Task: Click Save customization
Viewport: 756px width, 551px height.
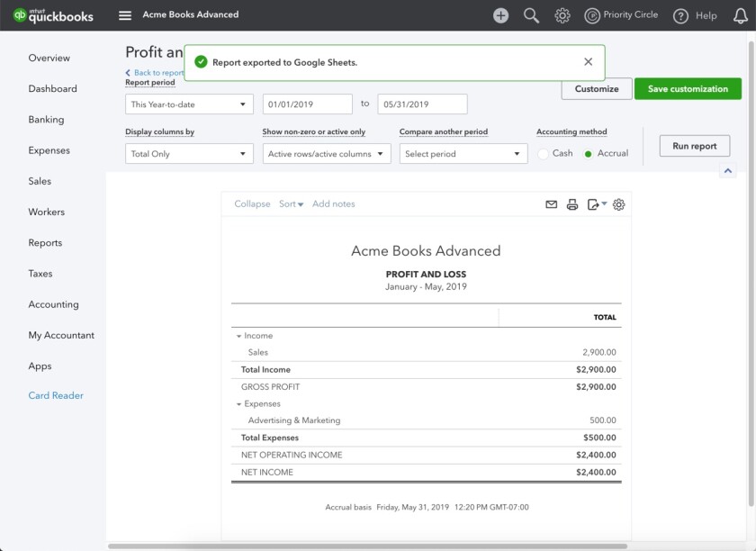Action: [688, 89]
